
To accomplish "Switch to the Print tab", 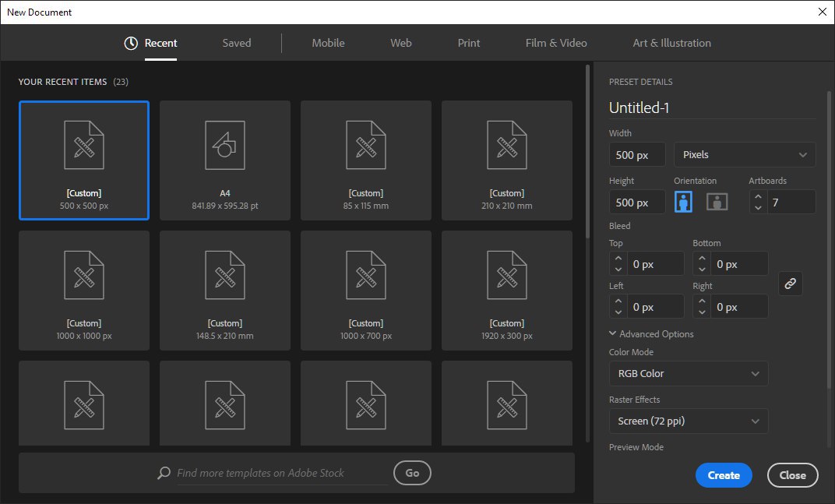I will coord(469,43).
